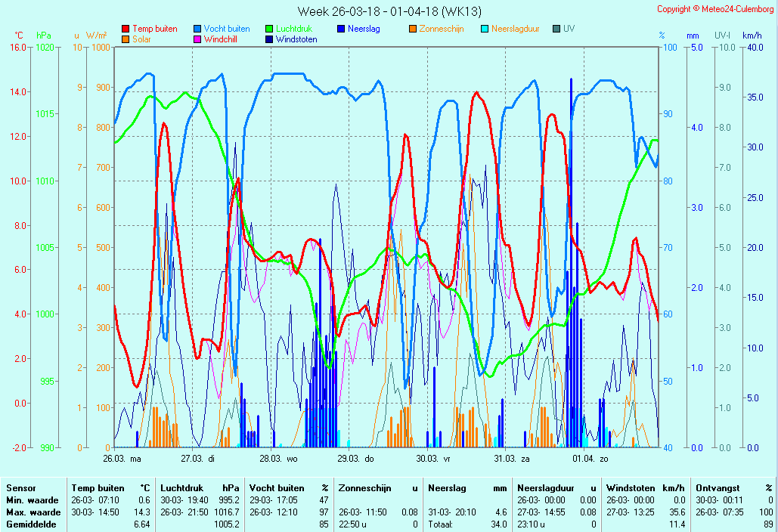Click the dark blue Windstoten legend swatch
This screenshot has width=778, height=532.
click(269, 39)
